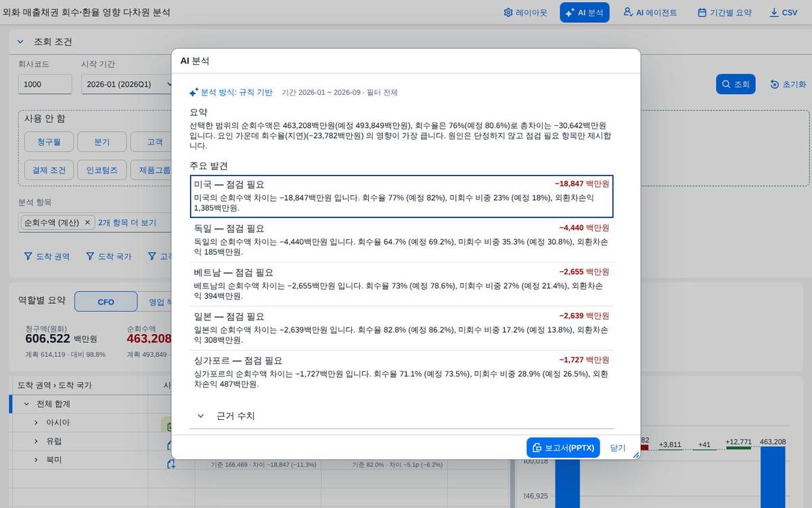Select the 미국 — 점검 필요 finding
812x508 pixels.
coord(402,196)
